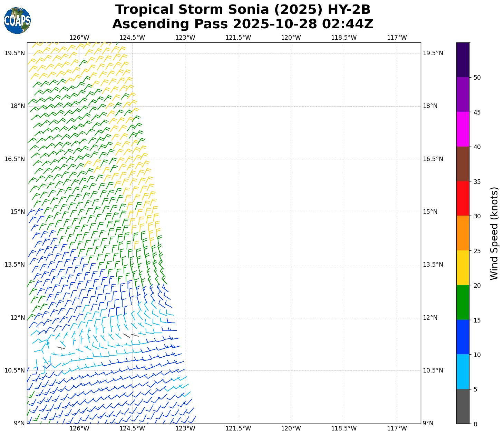The height and width of the screenshot is (436, 504).
Task: Select the red 30-35 knots colorbar band
Action: (463, 198)
